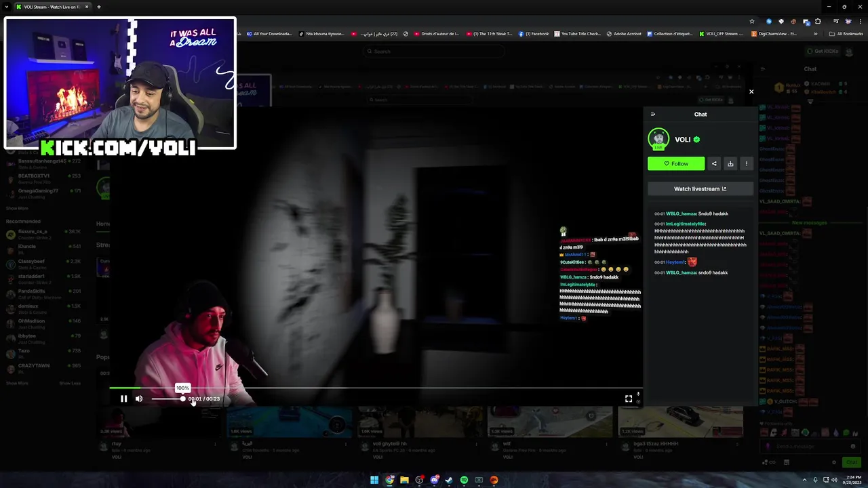Select WBLG_hamza's first chat replay message
The height and width of the screenshot is (488, 868).
691,213
